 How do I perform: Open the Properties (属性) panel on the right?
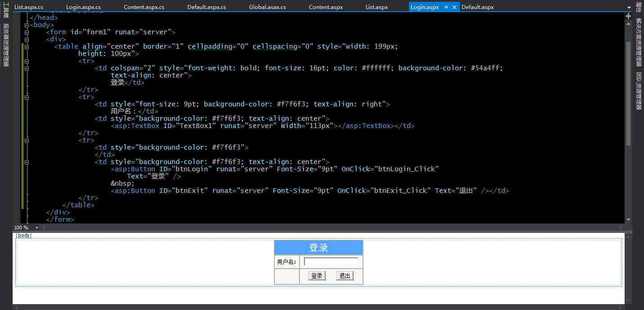pos(639,6)
